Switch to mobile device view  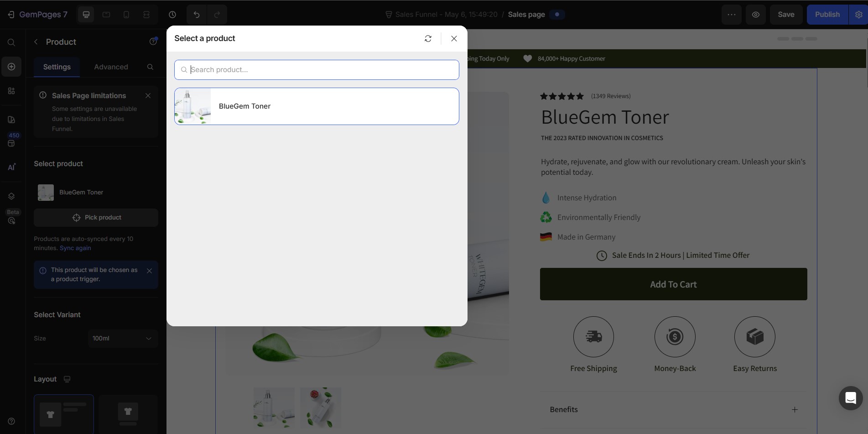click(x=126, y=15)
